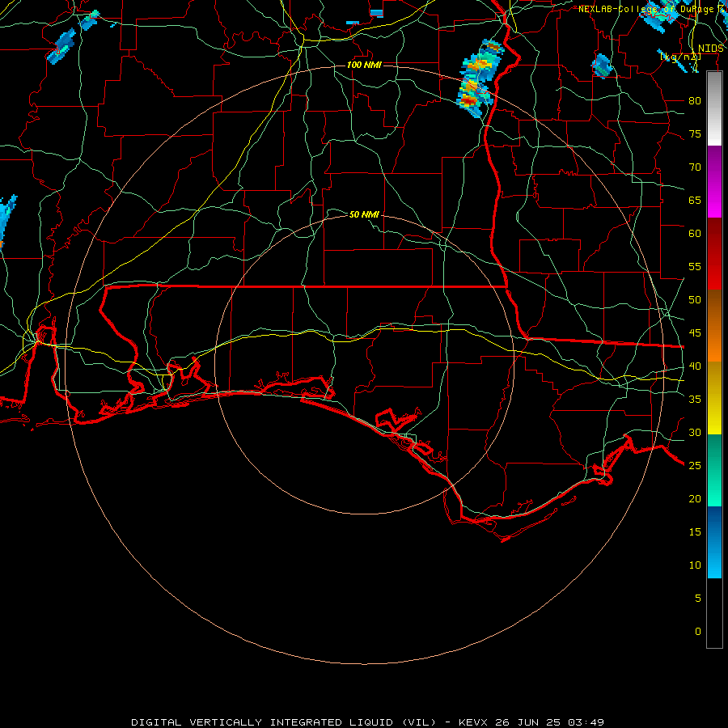Click the KEVX station identifier in caption
728x728 pixels.
472,722
